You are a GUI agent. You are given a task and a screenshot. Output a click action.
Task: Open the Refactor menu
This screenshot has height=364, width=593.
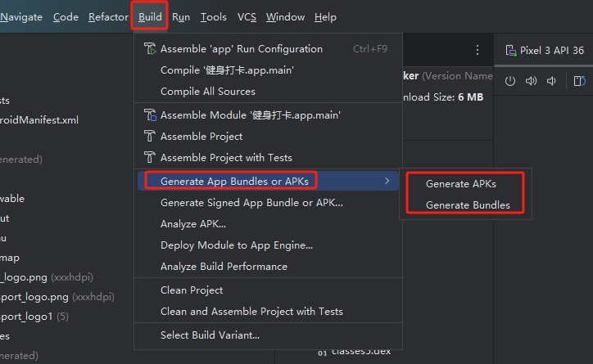[x=108, y=17]
